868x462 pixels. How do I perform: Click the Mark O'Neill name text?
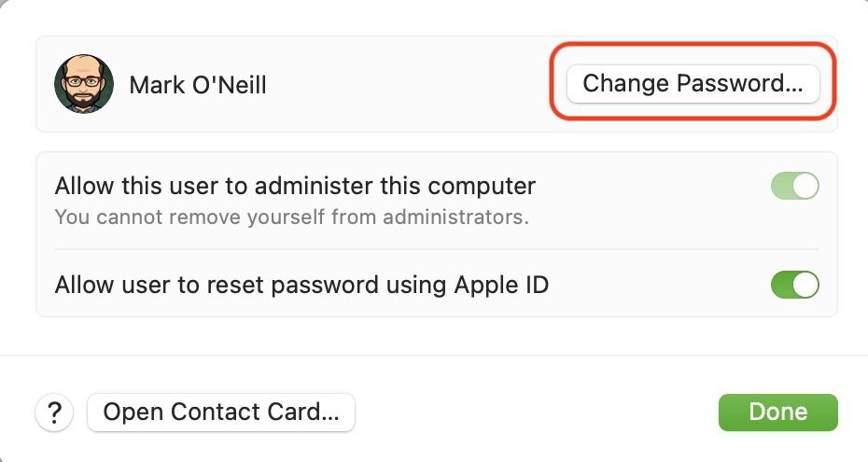click(x=198, y=86)
